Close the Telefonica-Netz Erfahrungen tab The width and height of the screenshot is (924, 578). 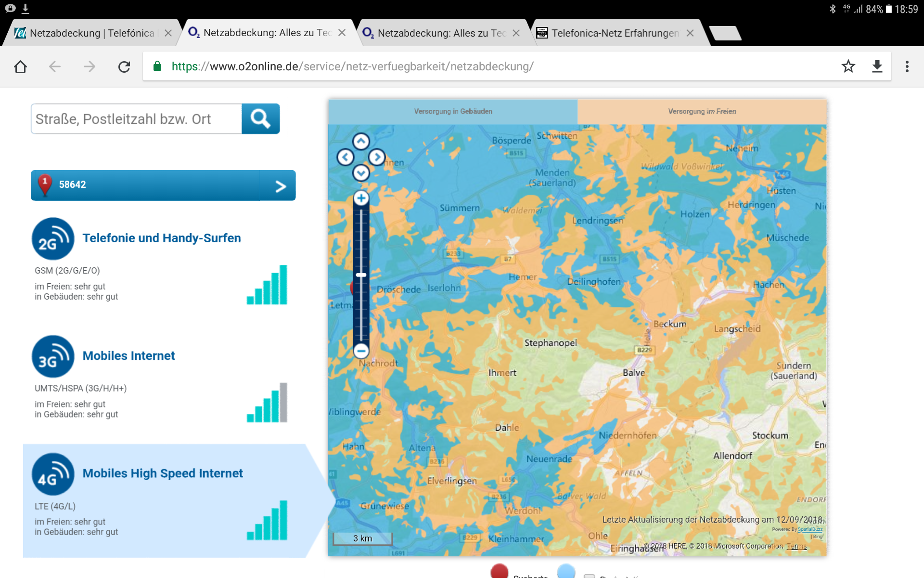pyautogui.click(x=690, y=33)
